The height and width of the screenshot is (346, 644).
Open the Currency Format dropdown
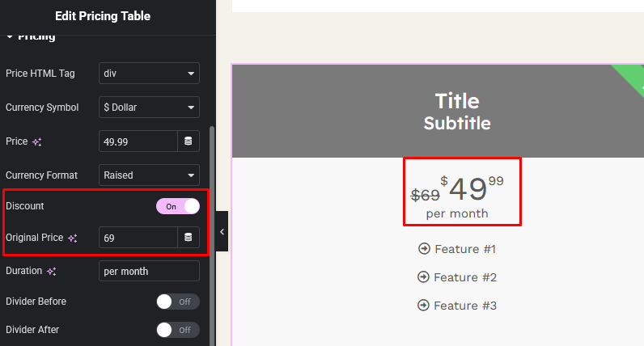(x=149, y=175)
